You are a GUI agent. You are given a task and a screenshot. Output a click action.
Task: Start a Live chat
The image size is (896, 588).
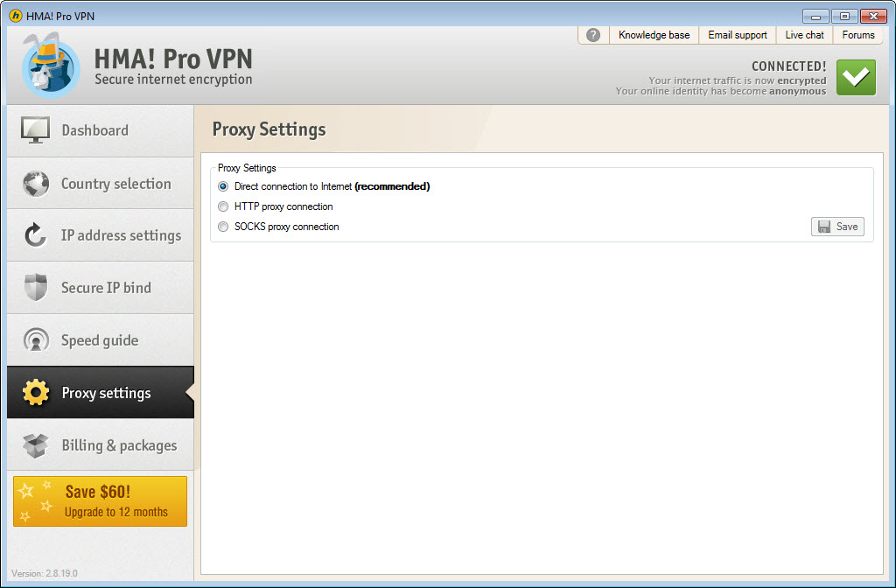click(x=805, y=35)
